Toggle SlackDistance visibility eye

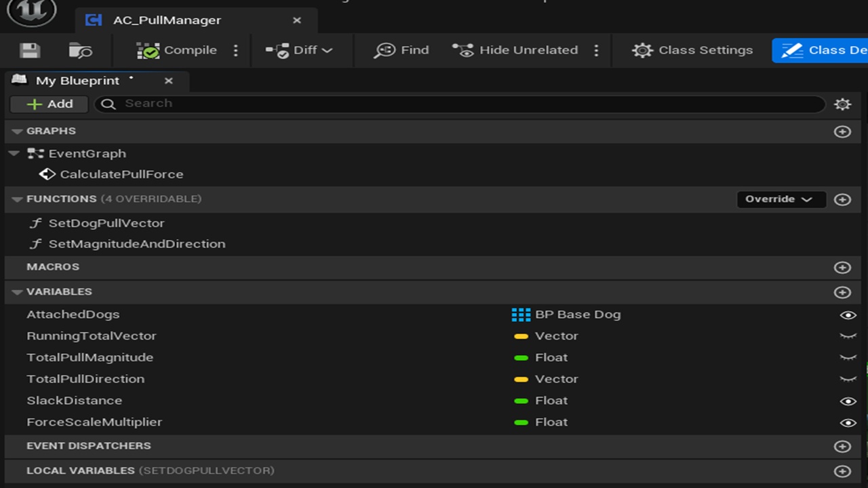[x=848, y=401]
